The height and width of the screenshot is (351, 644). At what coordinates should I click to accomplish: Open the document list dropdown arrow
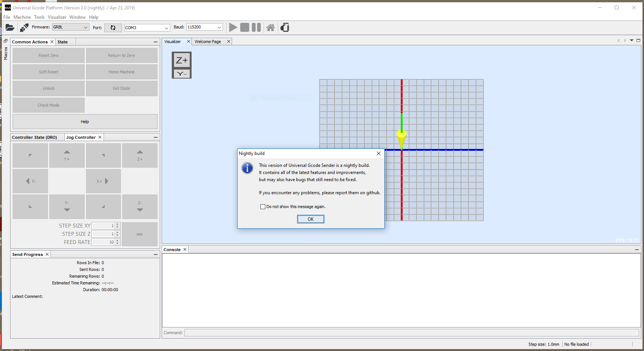tap(632, 40)
